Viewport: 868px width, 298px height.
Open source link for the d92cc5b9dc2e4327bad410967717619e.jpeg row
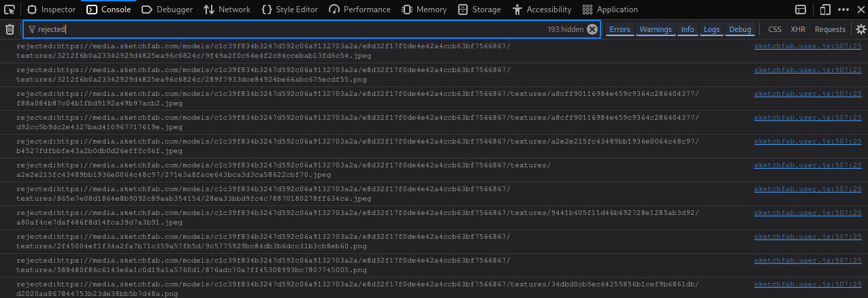(x=808, y=117)
